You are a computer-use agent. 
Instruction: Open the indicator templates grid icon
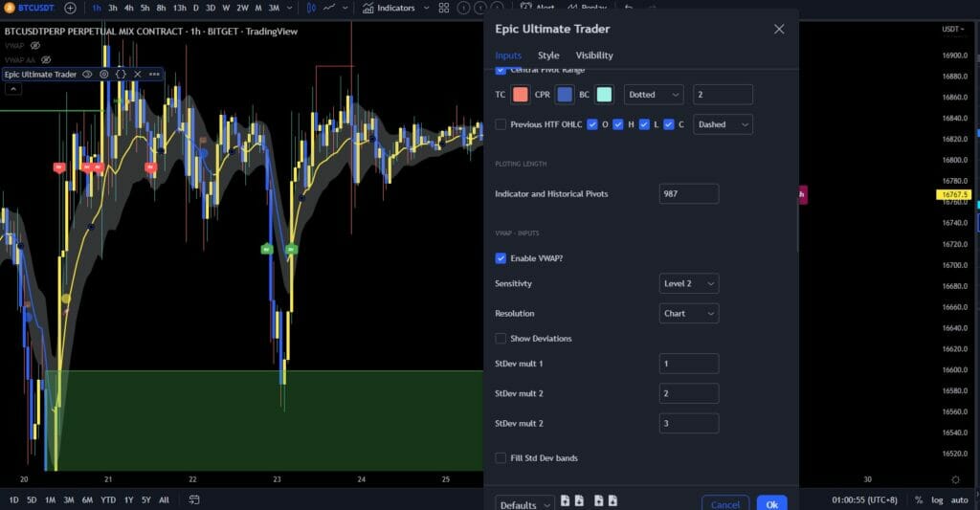(x=444, y=8)
